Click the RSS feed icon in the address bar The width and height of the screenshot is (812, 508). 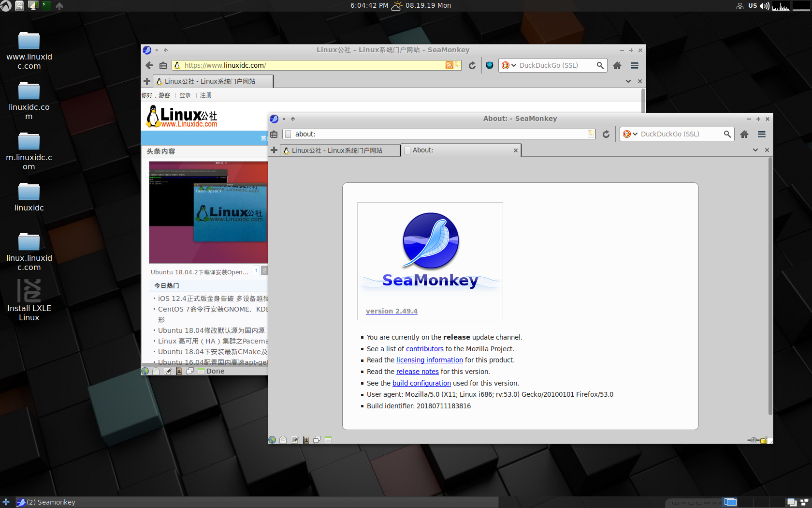click(x=449, y=65)
